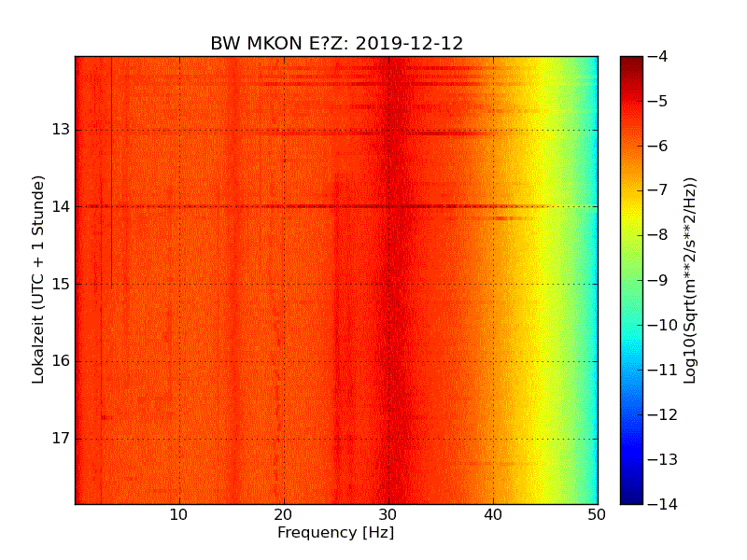Click the dark red top of the colorbar

point(631,64)
